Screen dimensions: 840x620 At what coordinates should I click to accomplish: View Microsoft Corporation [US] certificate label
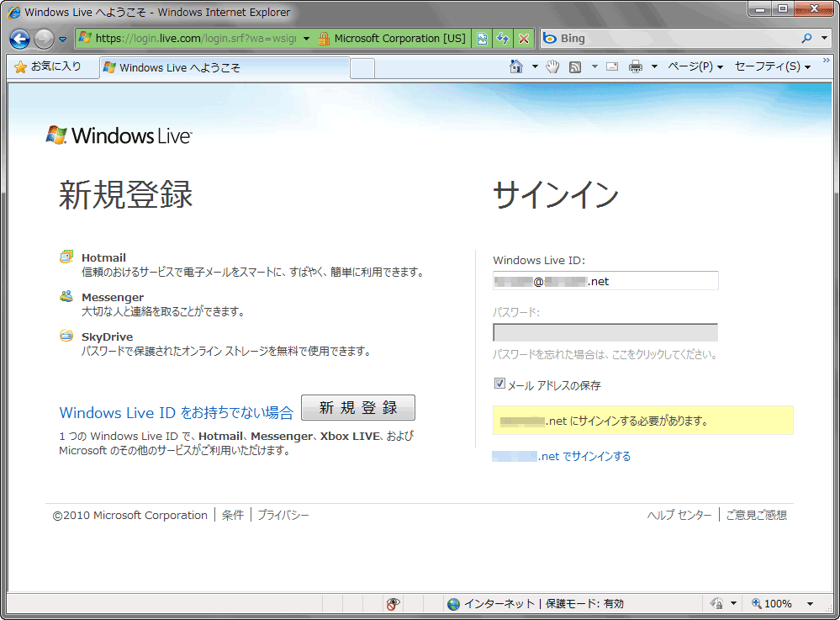399,39
